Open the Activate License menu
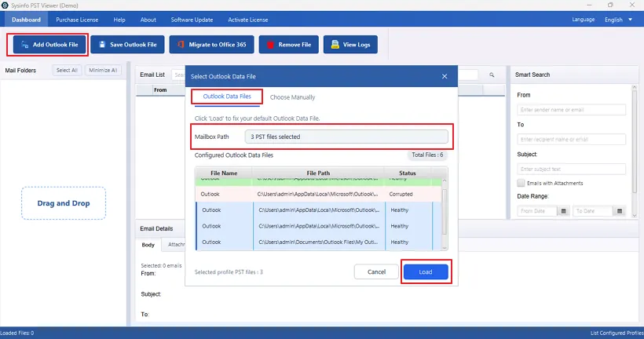Screen dimensions: 644x339 point(248,20)
